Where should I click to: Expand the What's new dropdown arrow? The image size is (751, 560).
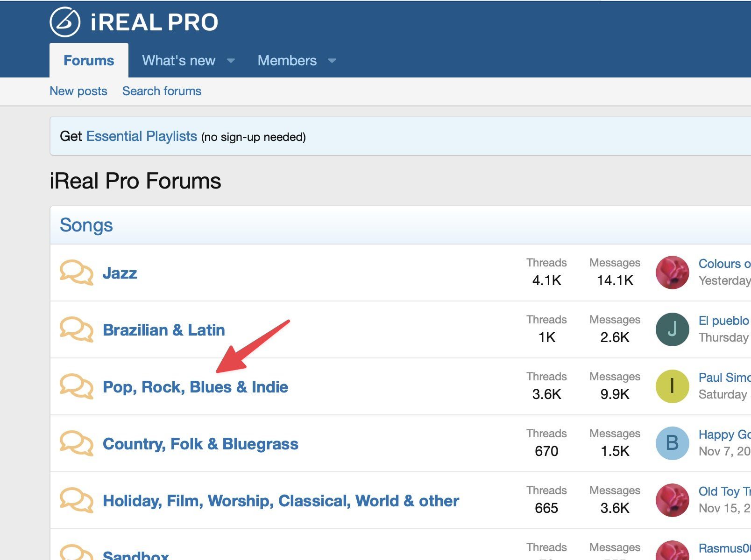[231, 61]
